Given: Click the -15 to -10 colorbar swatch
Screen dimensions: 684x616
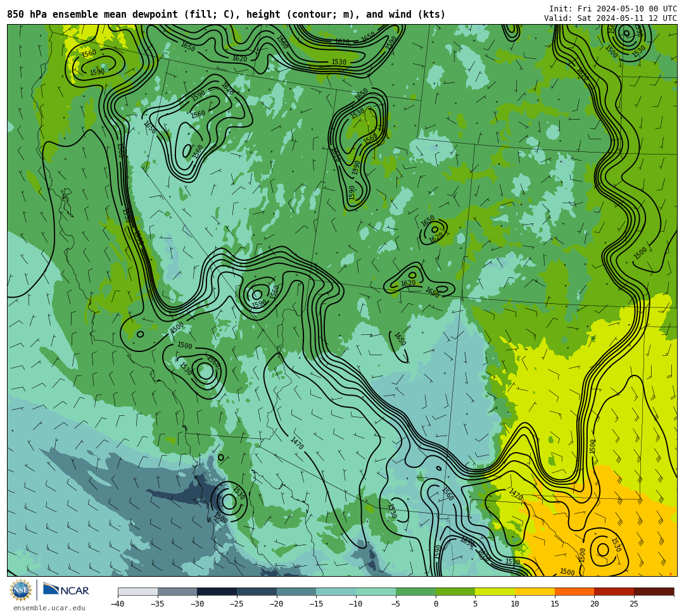Looking at the screenshot, I should [x=336, y=591].
